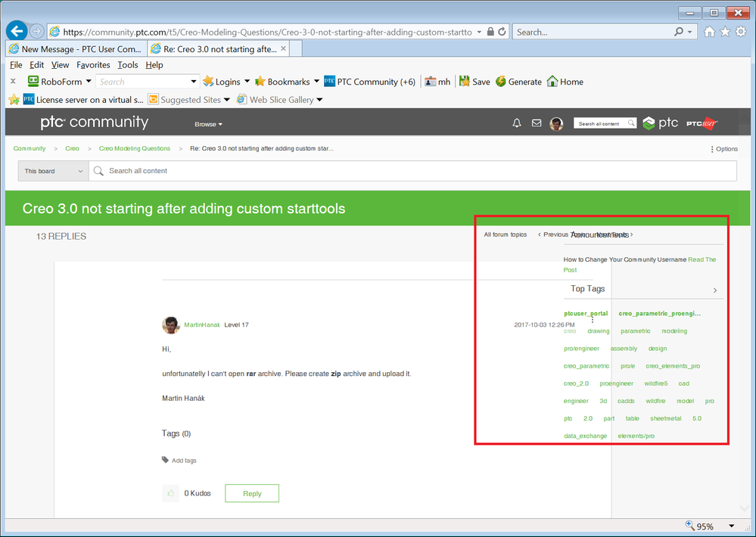
Task: Open the This board dropdown
Action: 53,171
